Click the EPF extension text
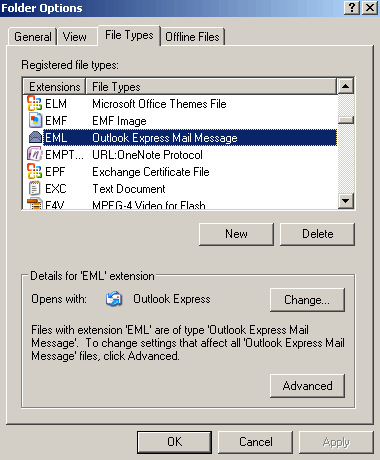Image resolution: width=380 pixels, height=460 pixels. 55,172
